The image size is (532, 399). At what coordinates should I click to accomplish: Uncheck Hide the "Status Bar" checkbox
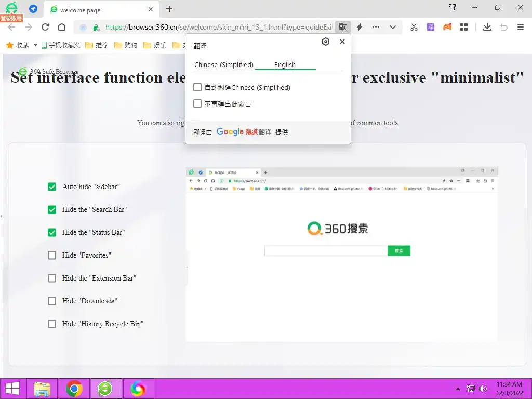52,232
